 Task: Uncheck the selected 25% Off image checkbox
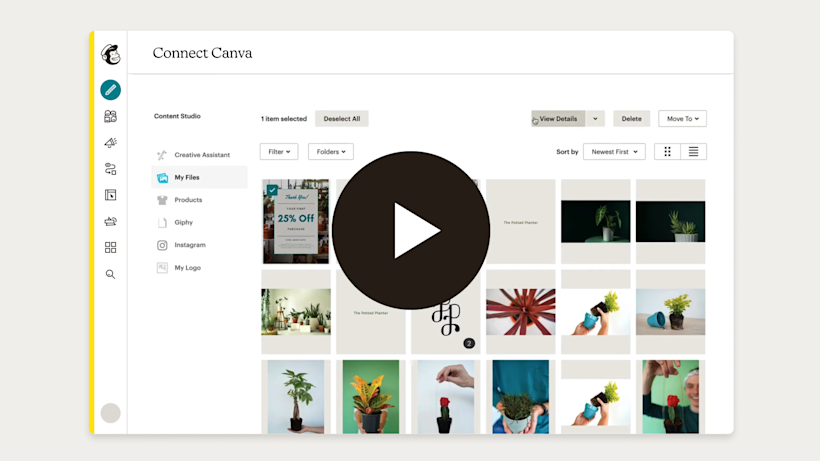click(x=272, y=190)
